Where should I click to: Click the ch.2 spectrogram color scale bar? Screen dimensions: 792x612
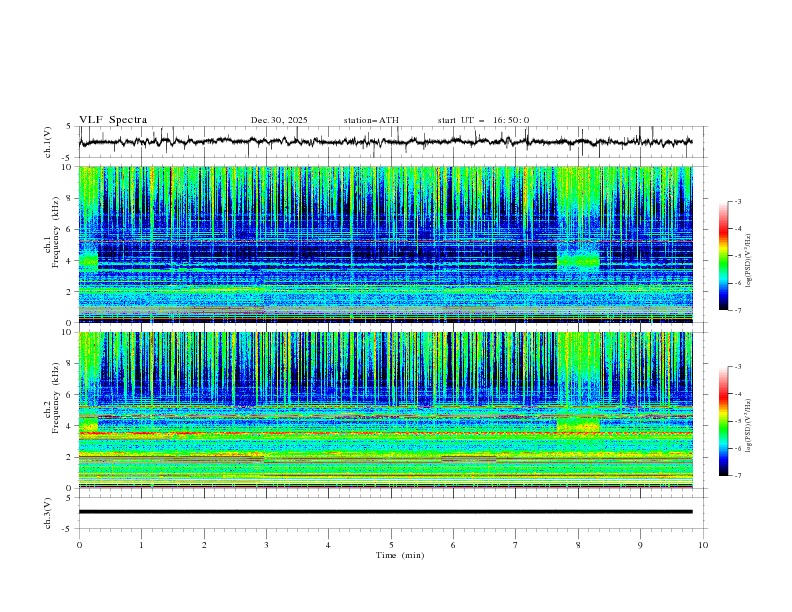[x=723, y=421]
